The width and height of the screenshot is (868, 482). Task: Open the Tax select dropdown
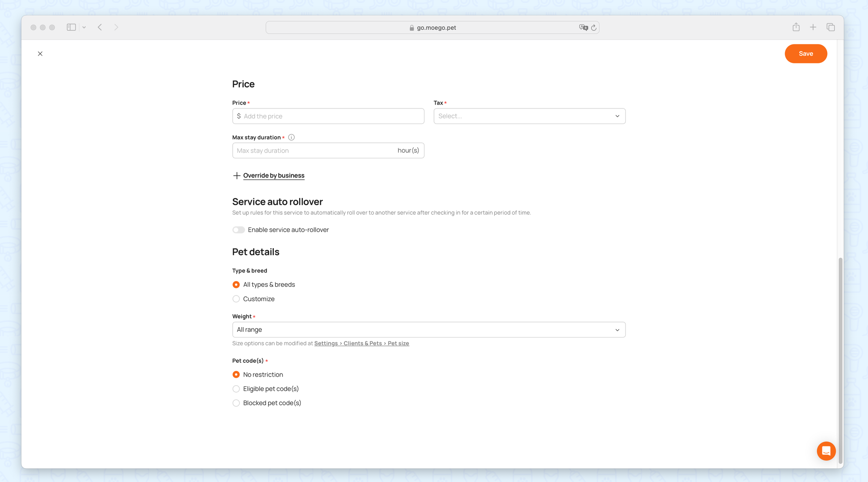[x=529, y=116]
